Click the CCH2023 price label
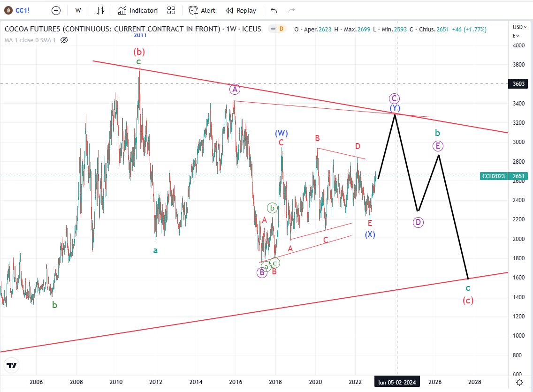The height and width of the screenshot is (392, 533). 494,176
